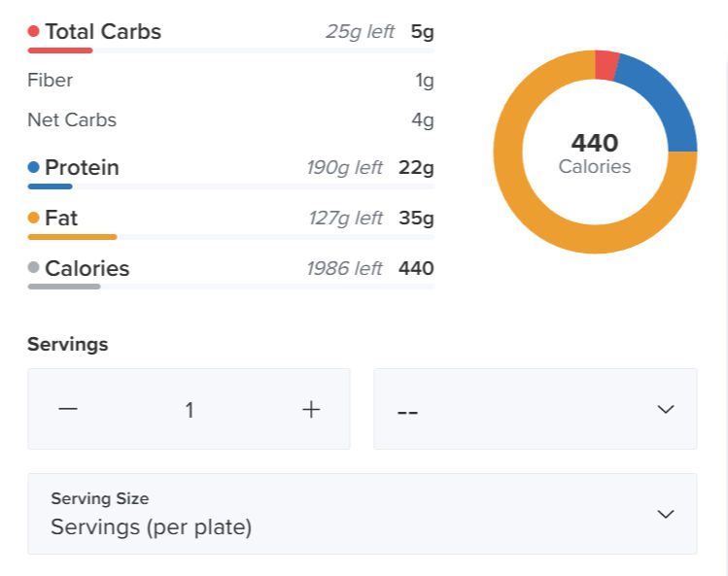This screenshot has height=576, width=728.
Task: Click the blue Protein progress bar
Action: click(x=50, y=186)
